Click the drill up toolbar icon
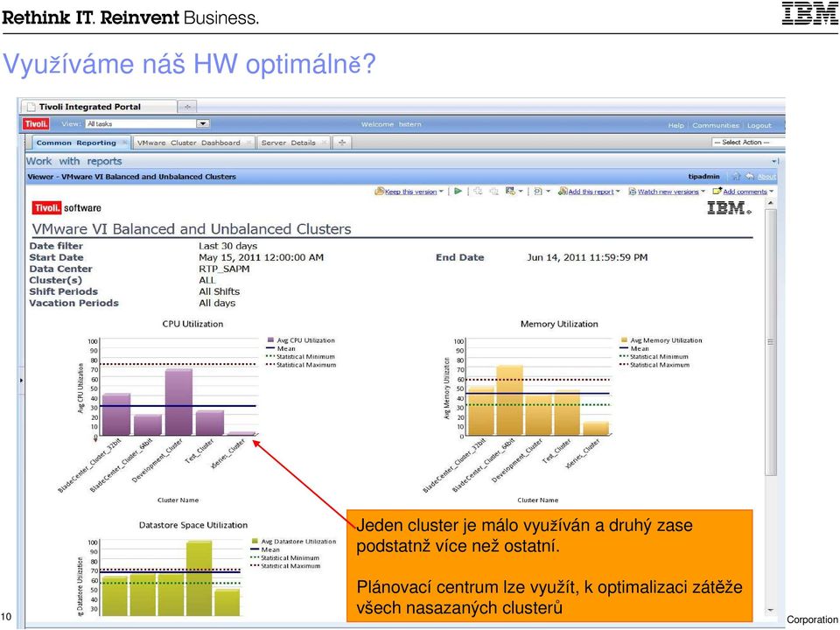Image resolution: width=840 pixels, height=630 pixels. pyautogui.click(x=493, y=192)
